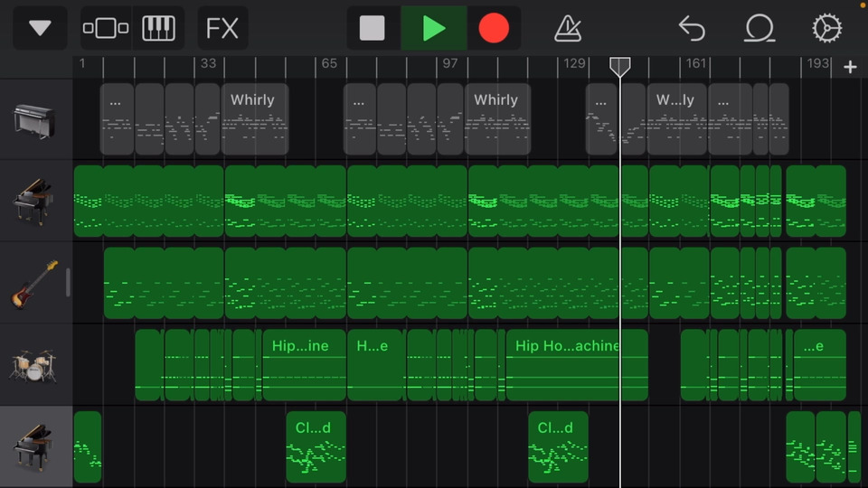The image size is (868, 488).
Task: Select the Hip Ho...achine drum region
Action: click(577, 365)
